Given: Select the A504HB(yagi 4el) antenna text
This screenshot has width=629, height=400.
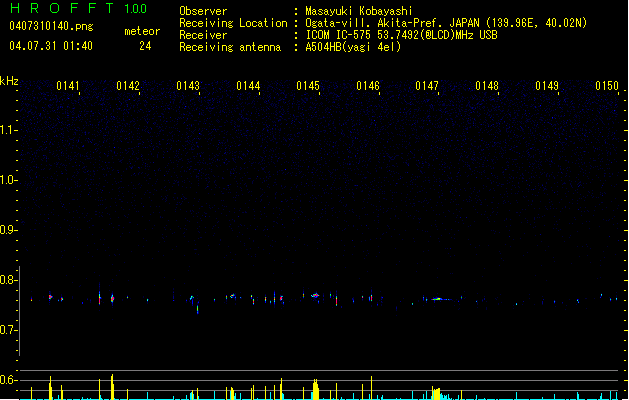Looking at the screenshot, I should coord(353,47).
